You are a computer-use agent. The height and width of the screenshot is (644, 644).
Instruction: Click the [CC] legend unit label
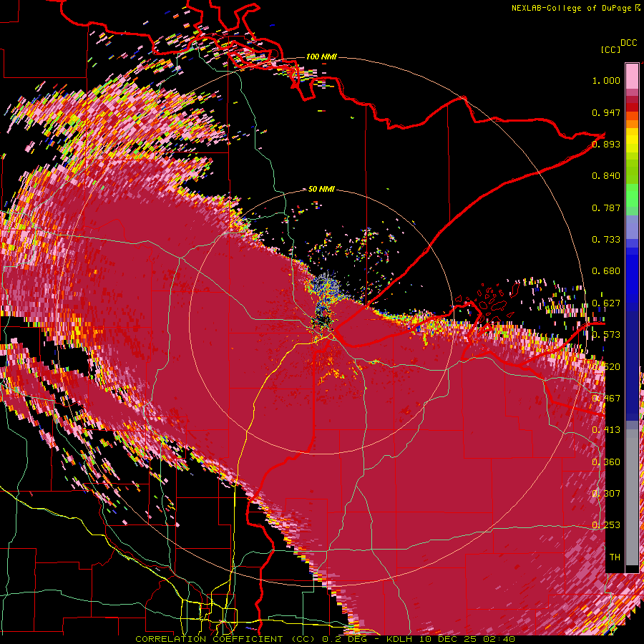click(x=610, y=49)
